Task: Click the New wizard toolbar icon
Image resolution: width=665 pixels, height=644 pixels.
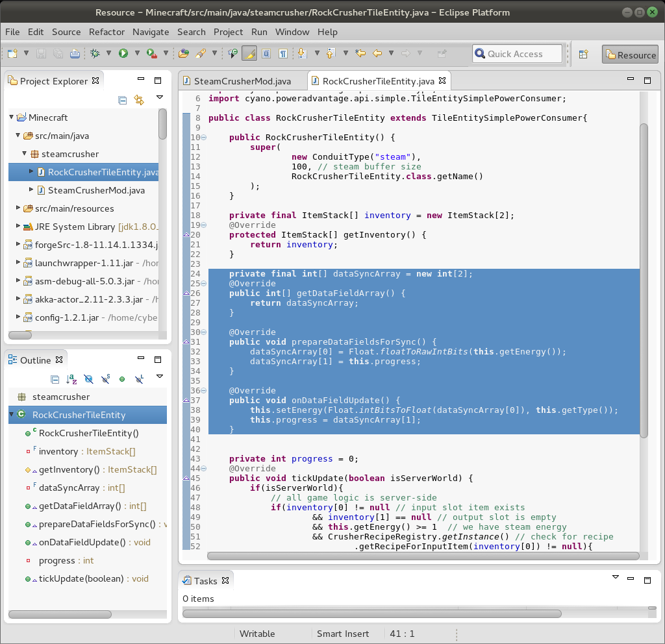Action: (x=12, y=53)
